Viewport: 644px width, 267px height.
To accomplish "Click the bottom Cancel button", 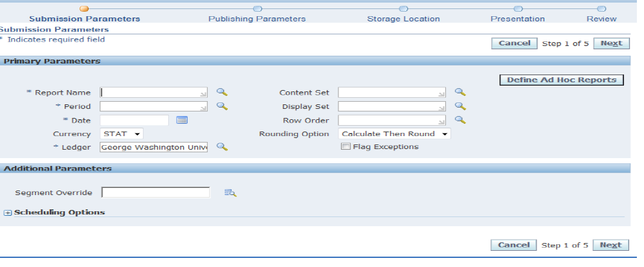I will [514, 245].
